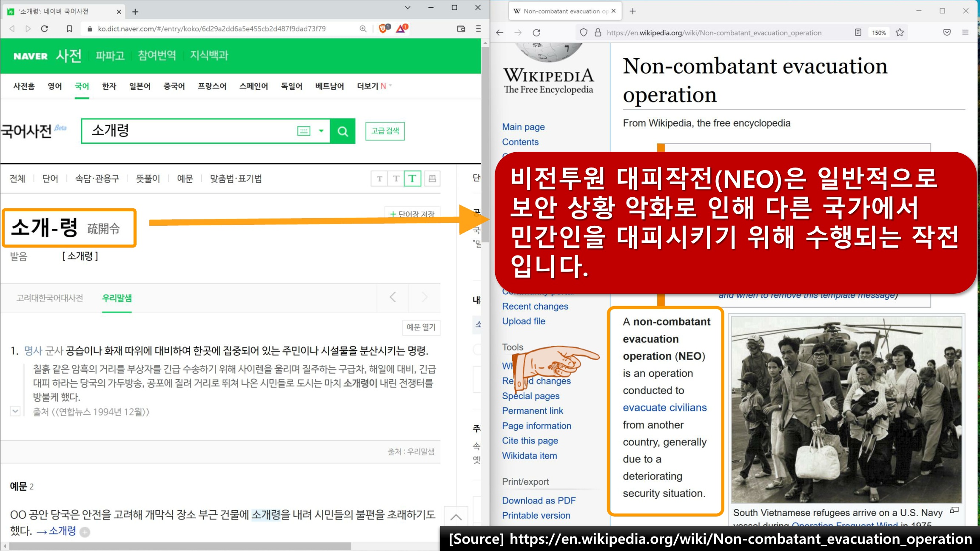Viewport: 980px width, 551px height.
Task: Click the Firefox URL address field
Action: point(715,33)
